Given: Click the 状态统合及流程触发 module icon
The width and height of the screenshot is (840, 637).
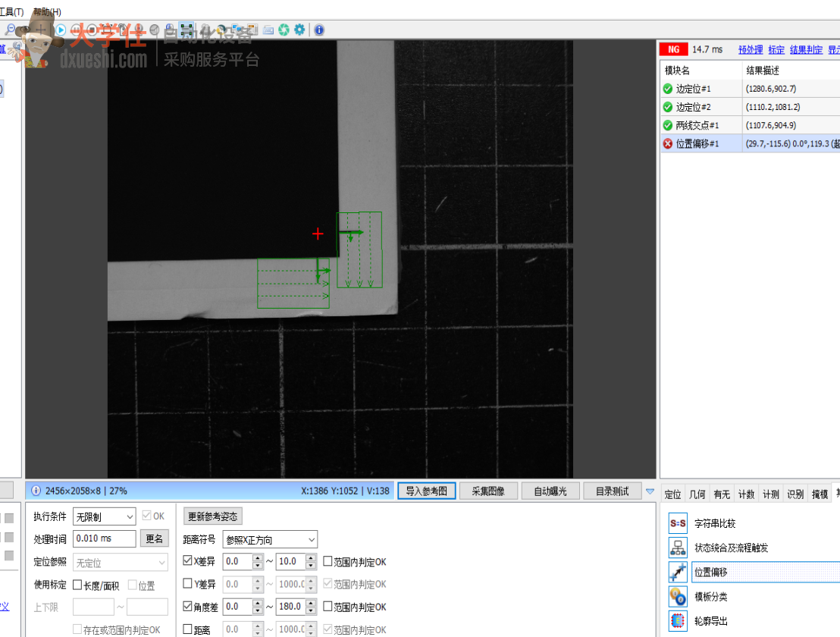Looking at the screenshot, I should pos(678,548).
